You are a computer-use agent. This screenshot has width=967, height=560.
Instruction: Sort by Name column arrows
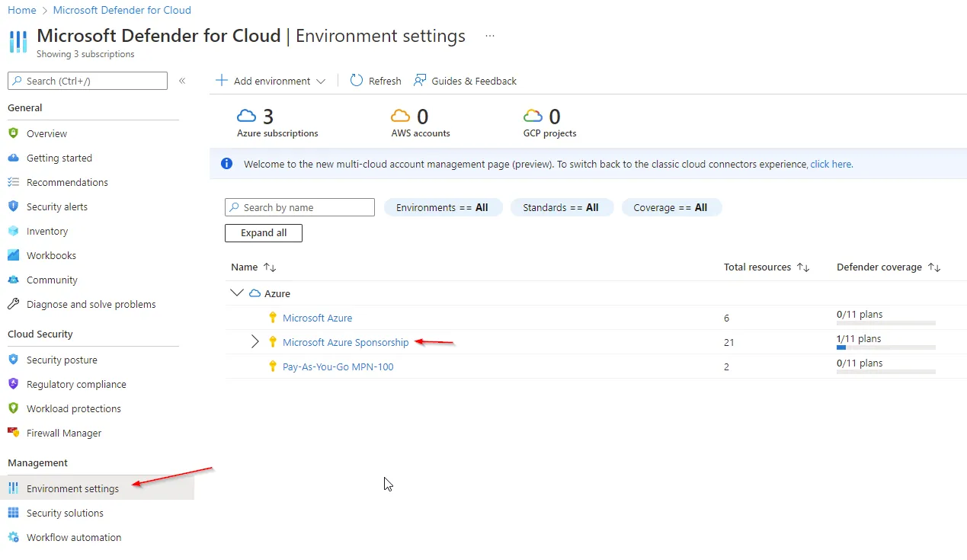(270, 267)
